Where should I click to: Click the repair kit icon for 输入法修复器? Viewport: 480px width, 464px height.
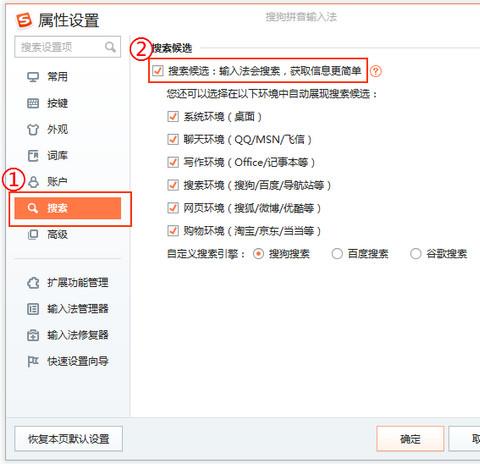point(33,335)
